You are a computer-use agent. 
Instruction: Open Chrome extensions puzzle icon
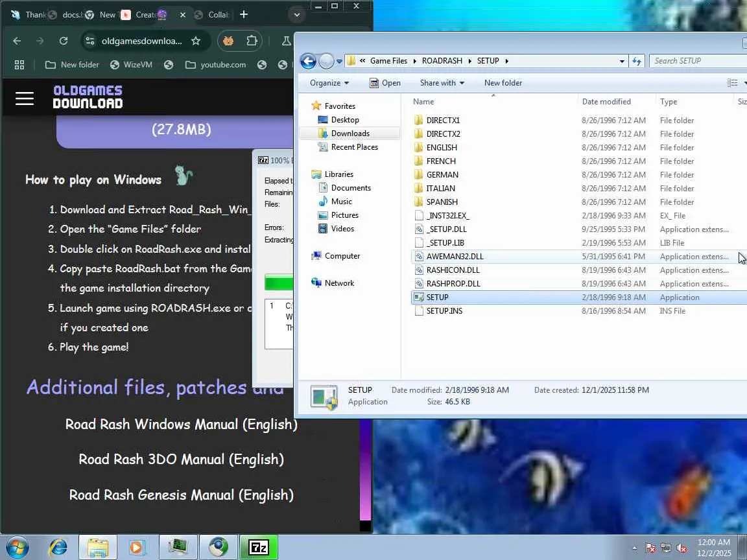tap(252, 41)
